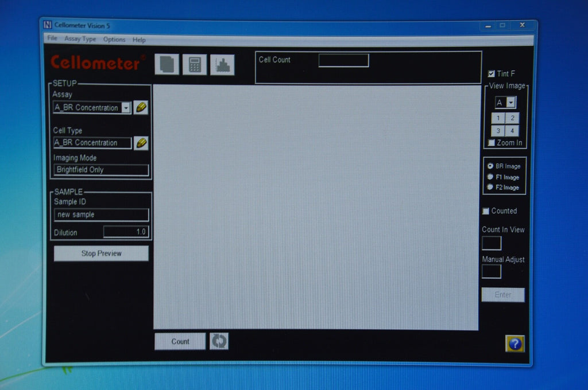This screenshot has height=390, width=588.
Task: Click the Dilution value field
Action: (126, 232)
